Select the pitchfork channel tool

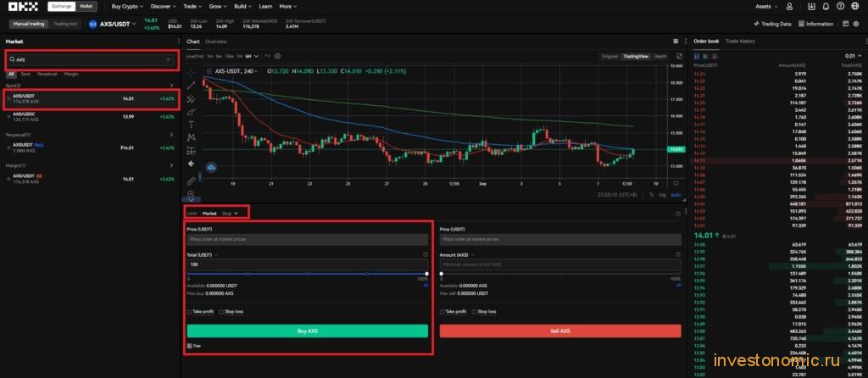click(191, 98)
